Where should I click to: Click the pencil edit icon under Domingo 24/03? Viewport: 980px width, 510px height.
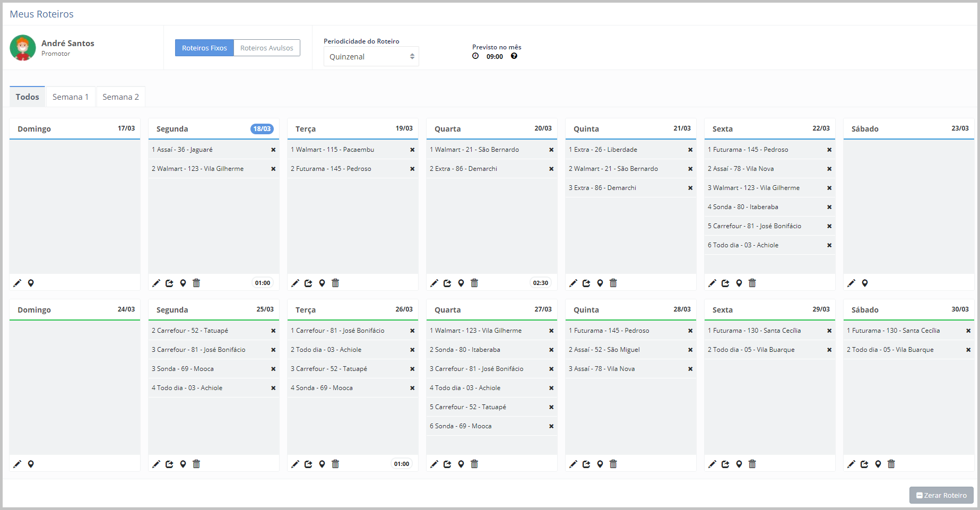pyautogui.click(x=17, y=464)
